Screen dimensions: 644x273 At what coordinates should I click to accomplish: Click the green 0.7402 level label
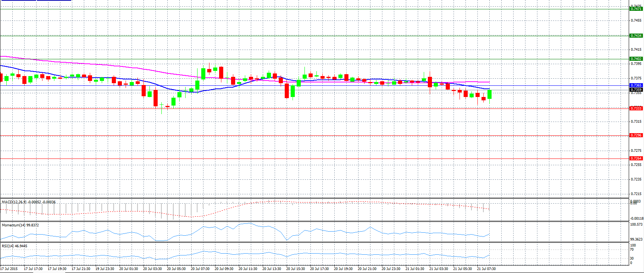[x=636, y=59]
